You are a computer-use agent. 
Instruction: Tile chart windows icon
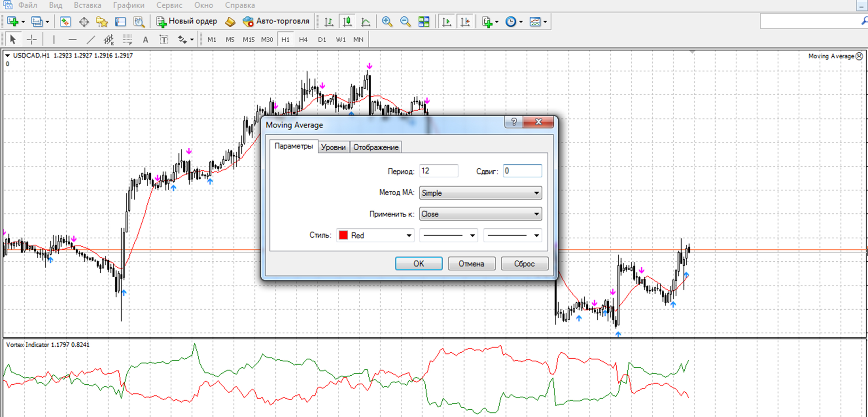tap(424, 22)
